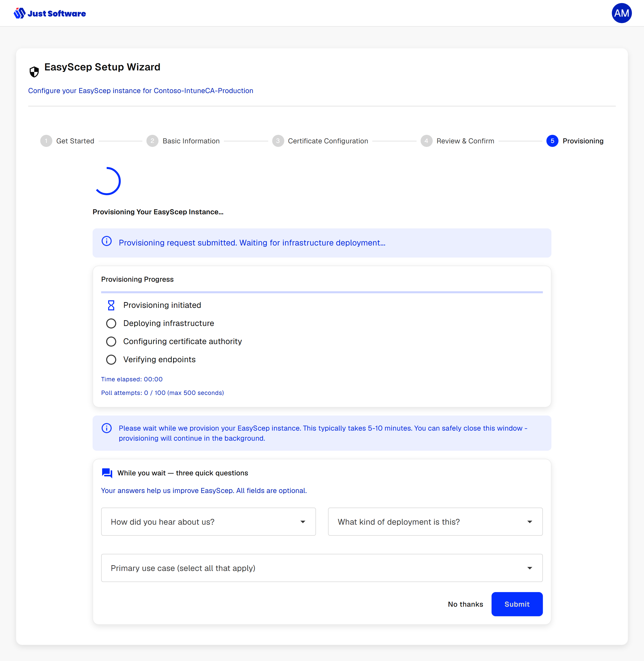Screen dimensions: 644x661
Task: Click the hourglass icon next to Provisioning initiated
Action: pos(111,305)
